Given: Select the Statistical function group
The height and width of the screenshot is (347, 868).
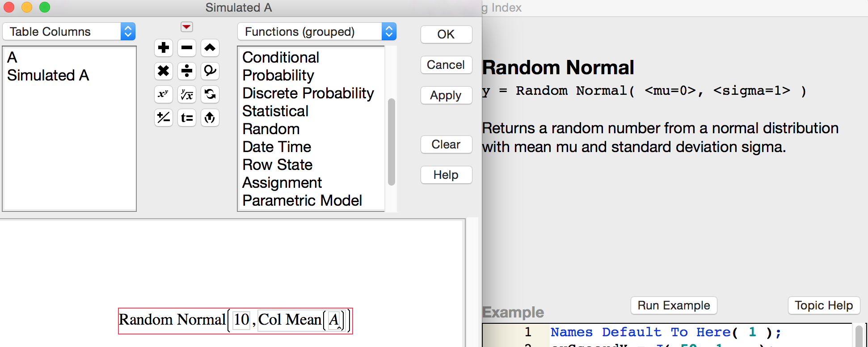Looking at the screenshot, I should pos(275,111).
